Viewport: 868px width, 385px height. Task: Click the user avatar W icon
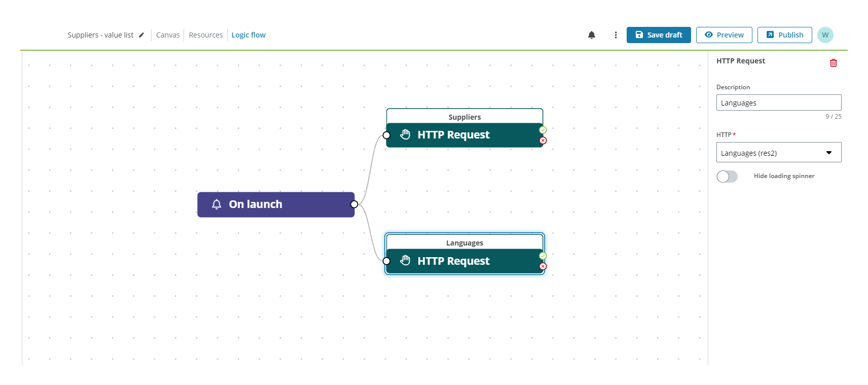(x=825, y=35)
